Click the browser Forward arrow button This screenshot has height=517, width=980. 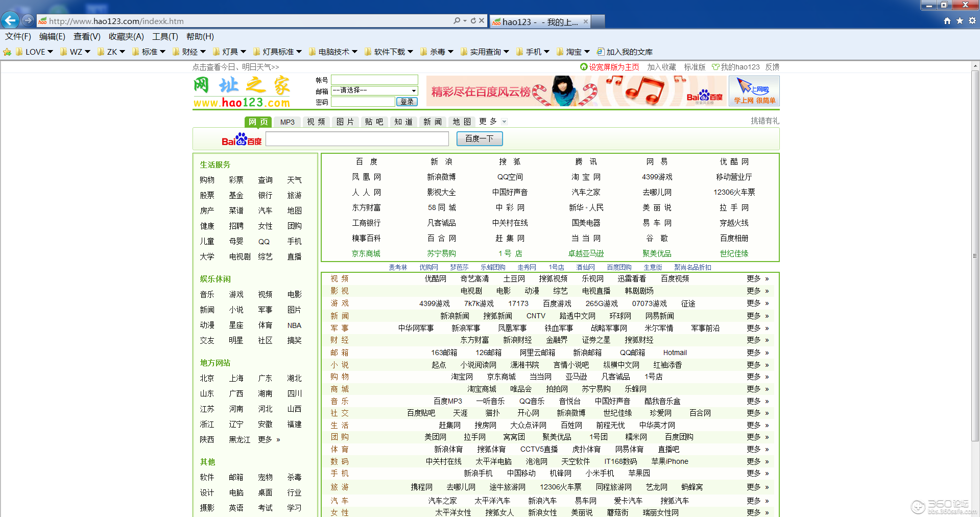[x=28, y=20]
